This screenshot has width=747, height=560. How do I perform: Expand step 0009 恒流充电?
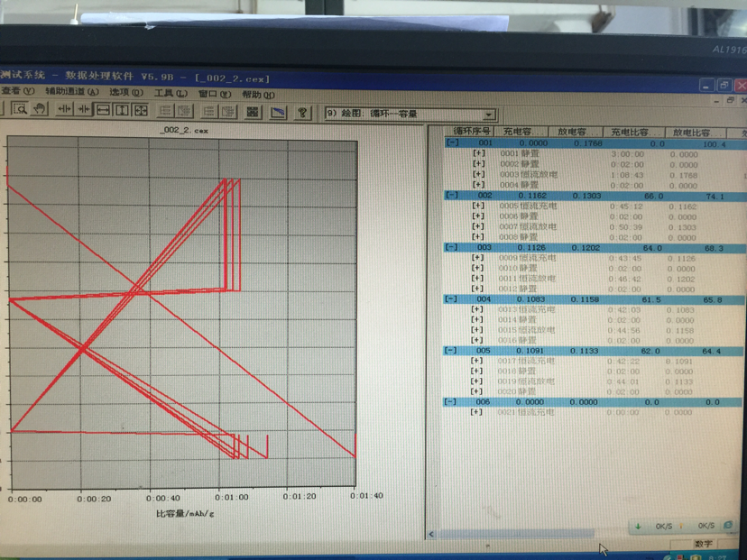coord(478,257)
